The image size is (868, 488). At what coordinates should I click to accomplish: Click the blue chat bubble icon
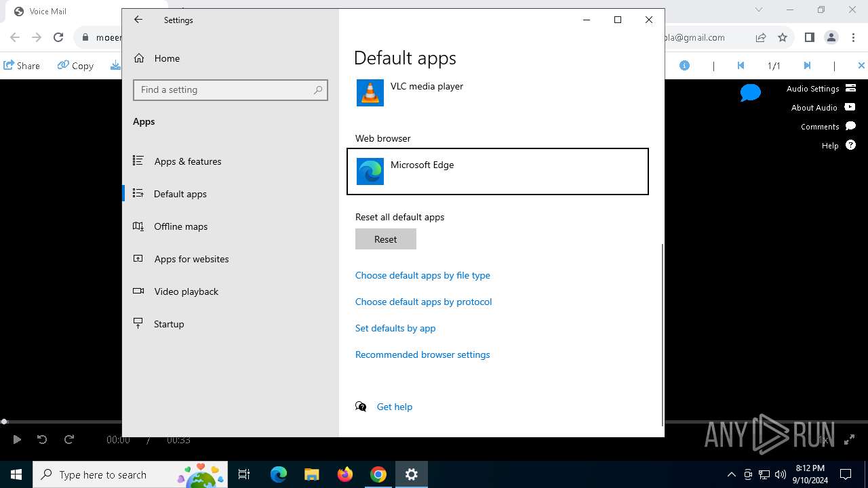click(x=751, y=92)
